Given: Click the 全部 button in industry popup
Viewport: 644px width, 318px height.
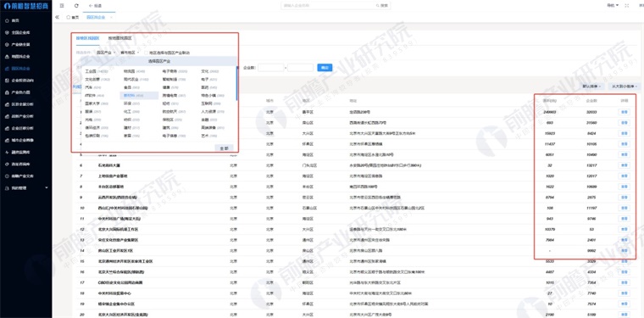Looking at the screenshot, I should [224, 148].
